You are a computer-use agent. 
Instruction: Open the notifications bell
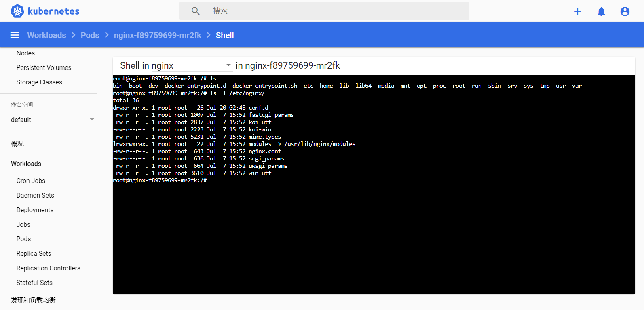coord(601,11)
